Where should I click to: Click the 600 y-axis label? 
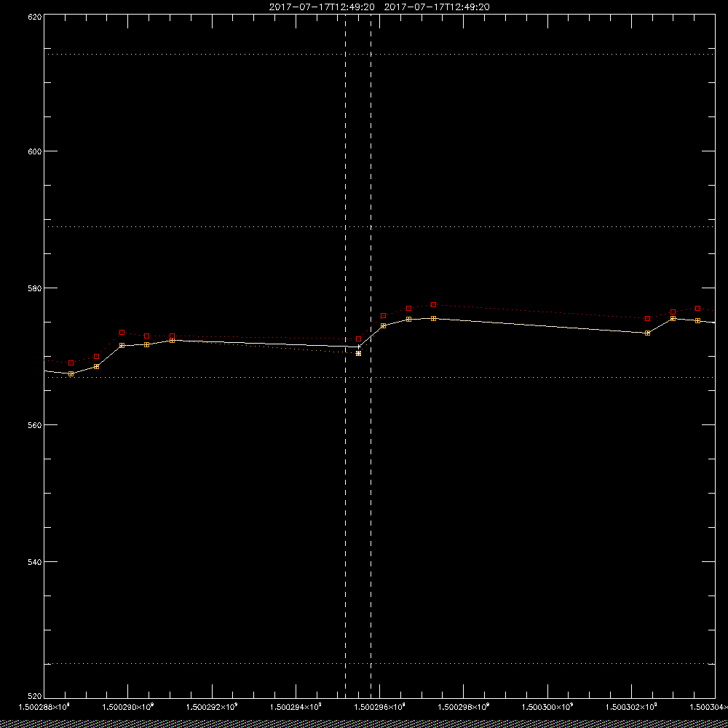[35, 151]
